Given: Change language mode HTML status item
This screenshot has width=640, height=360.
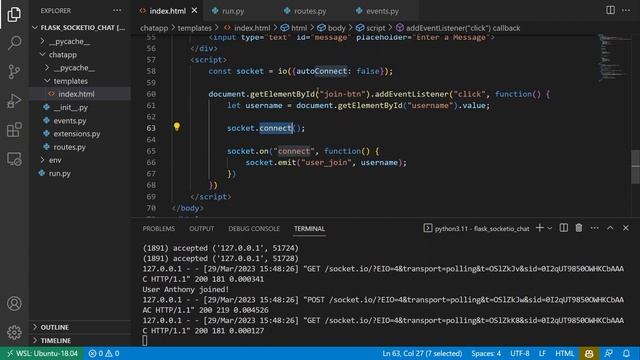Looking at the screenshot, I should click(x=564, y=353).
